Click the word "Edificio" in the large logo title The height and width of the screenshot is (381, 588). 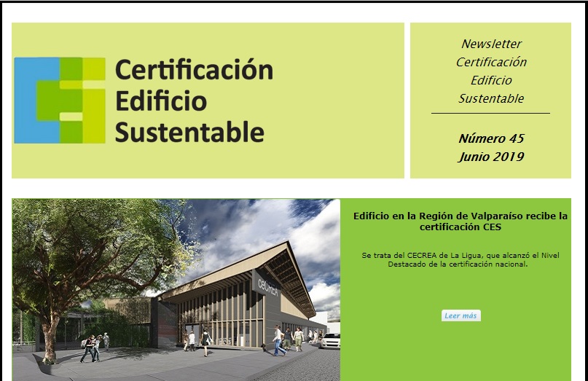point(161,101)
